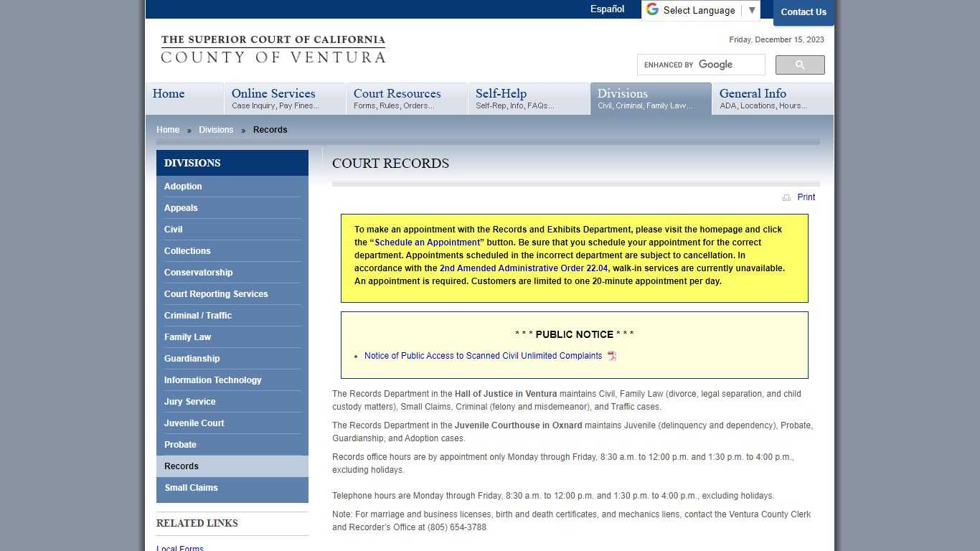Select the highlighted Records sidebar item
980x551 pixels.
pyautogui.click(x=232, y=466)
